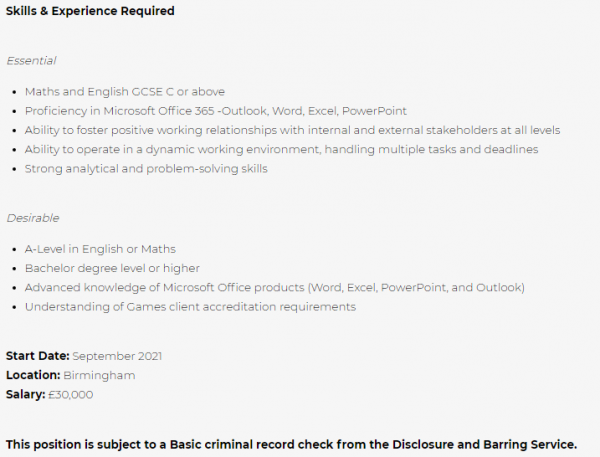Click the Desirable subheading
The height and width of the screenshot is (457, 600).
point(33,218)
